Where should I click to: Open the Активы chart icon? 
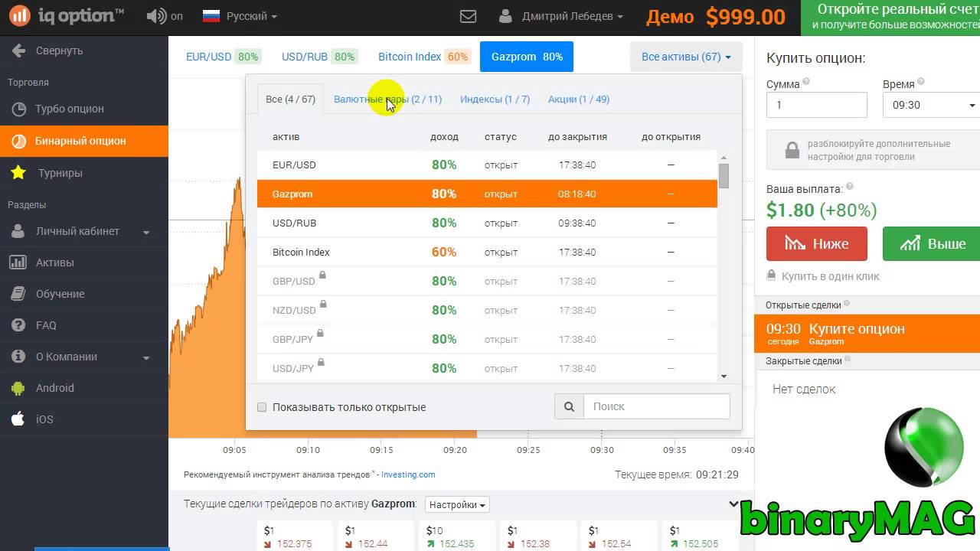pyautogui.click(x=18, y=262)
